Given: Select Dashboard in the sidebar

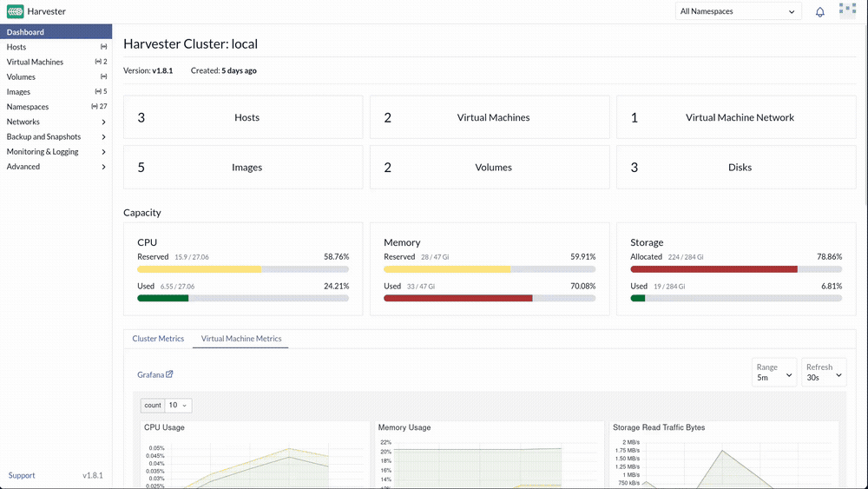Looking at the screenshot, I should (x=56, y=31).
